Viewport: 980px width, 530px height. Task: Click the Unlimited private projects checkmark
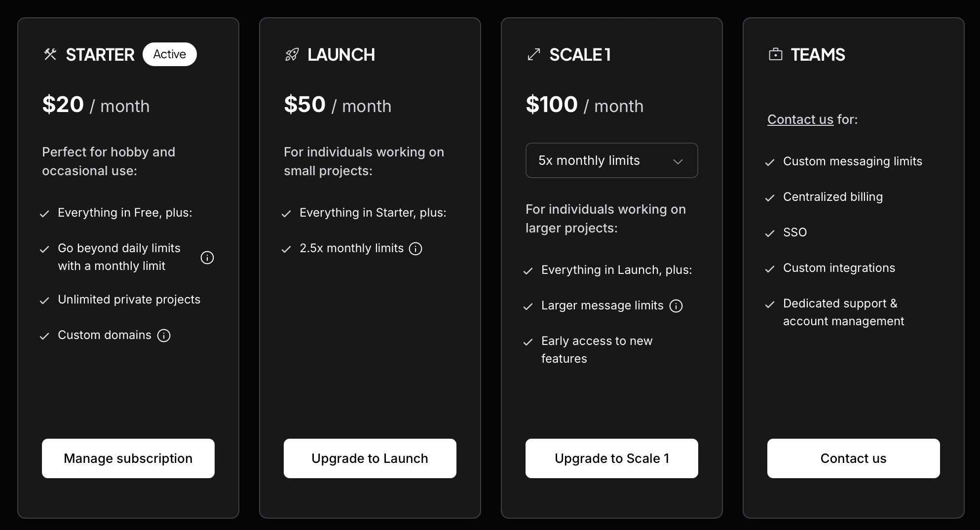(x=44, y=301)
